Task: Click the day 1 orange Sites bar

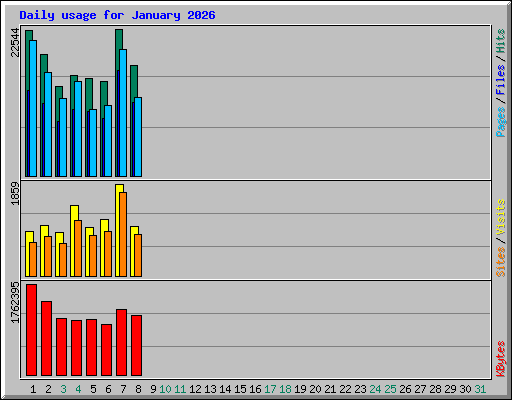Action: pos(33,259)
